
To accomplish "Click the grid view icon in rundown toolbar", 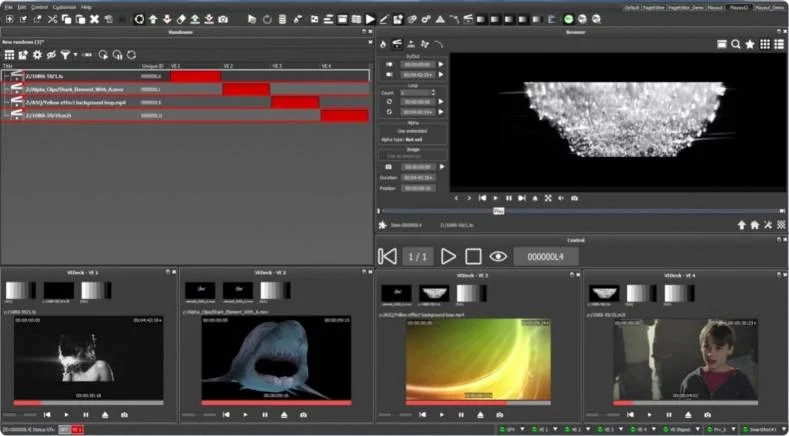I will 9,55.
